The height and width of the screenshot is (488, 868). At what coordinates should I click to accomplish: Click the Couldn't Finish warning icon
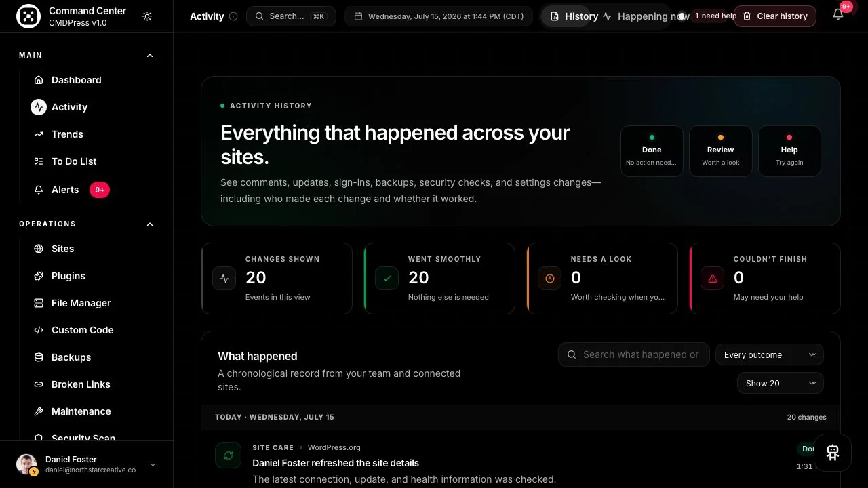[x=713, y=279]
